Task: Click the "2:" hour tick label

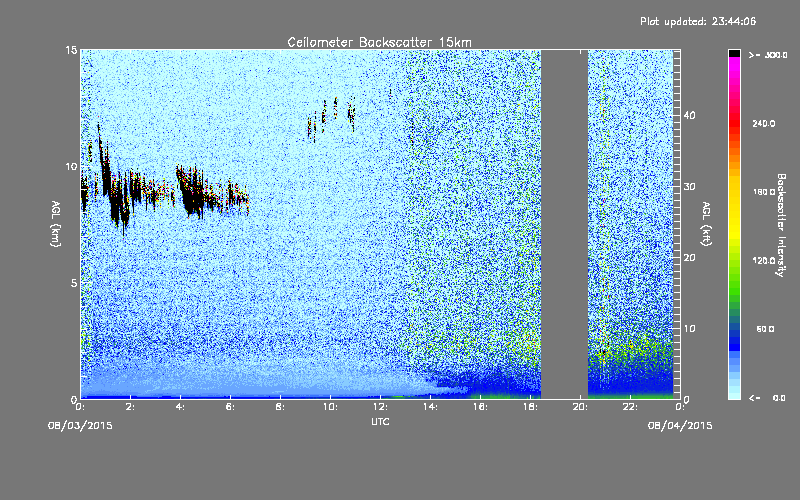Action: [x=131, y=407]
